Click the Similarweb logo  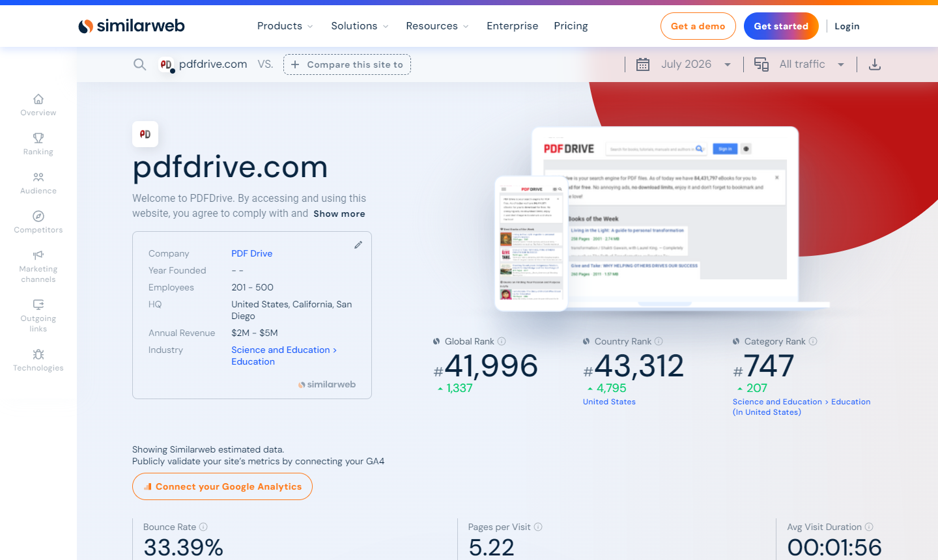tap(132, 26)
